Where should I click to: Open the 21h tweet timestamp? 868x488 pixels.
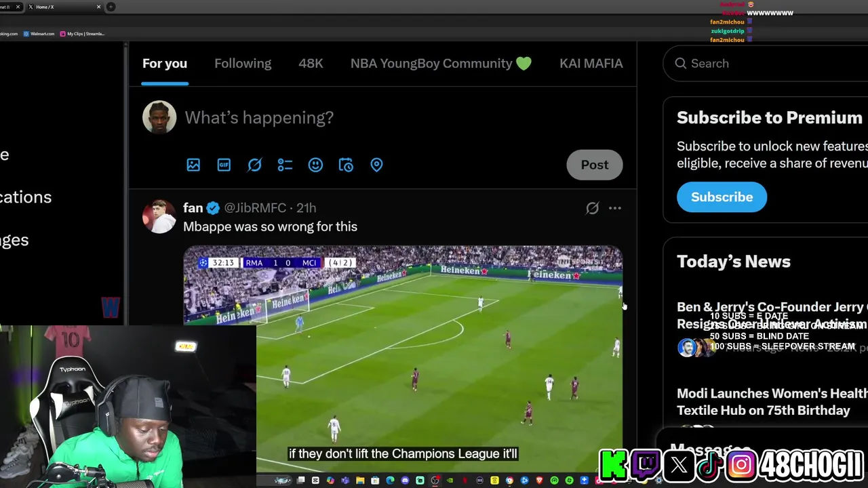tap(306, 208)
